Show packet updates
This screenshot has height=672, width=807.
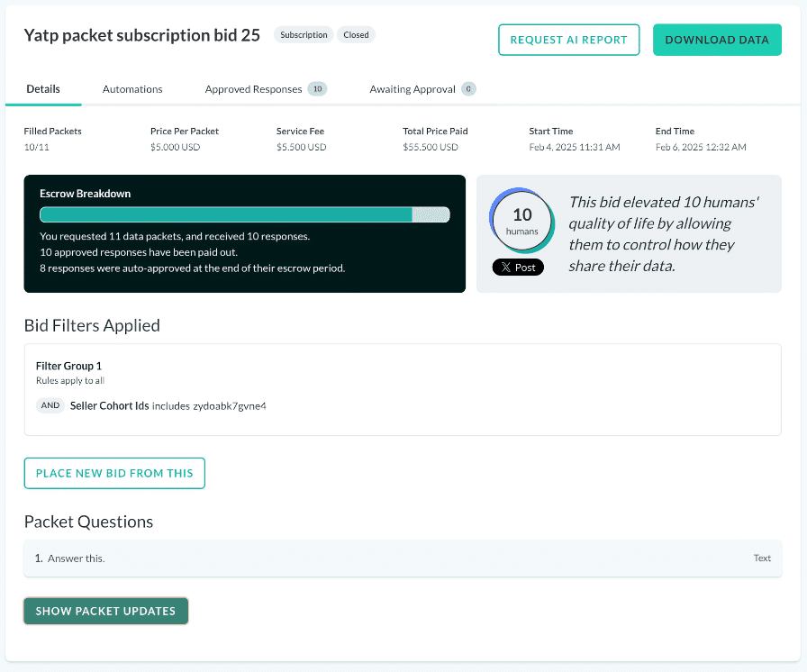click(x=105, y=611)
